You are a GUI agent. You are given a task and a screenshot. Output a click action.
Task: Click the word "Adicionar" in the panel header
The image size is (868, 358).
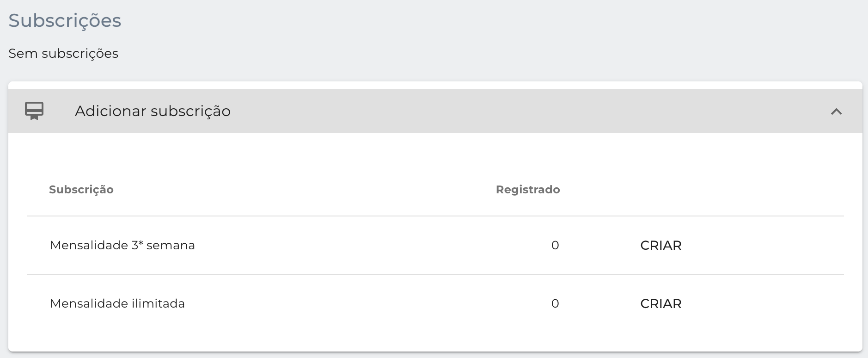110,111
